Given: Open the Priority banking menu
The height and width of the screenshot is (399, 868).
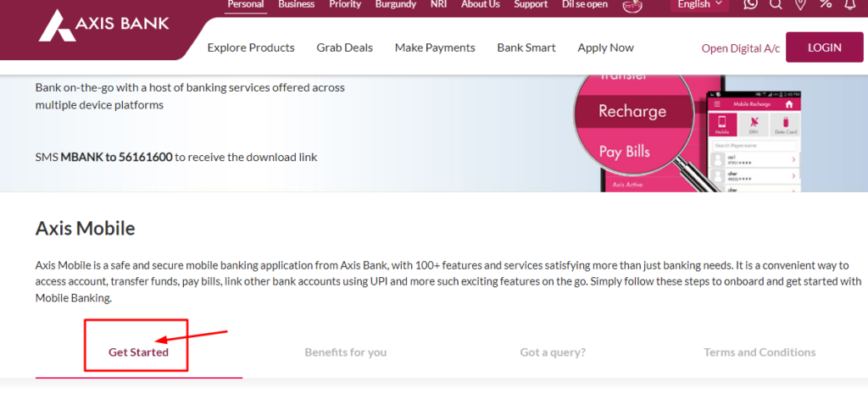Looking at the screenshot, I should (x=345, y=4).
